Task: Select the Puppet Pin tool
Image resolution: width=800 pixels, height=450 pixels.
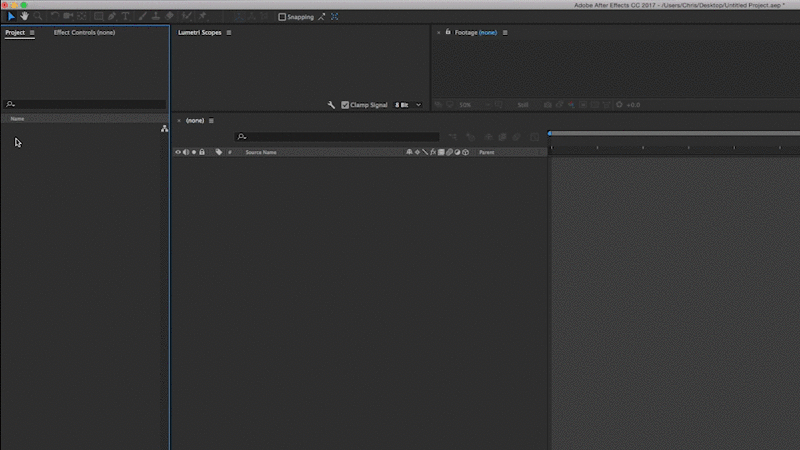Action: pos(203,16)
